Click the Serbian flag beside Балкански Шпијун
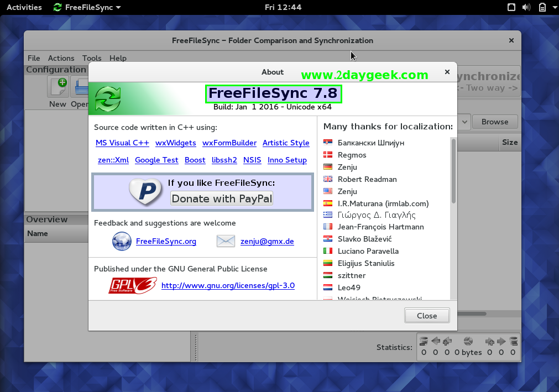 (328, 143)
